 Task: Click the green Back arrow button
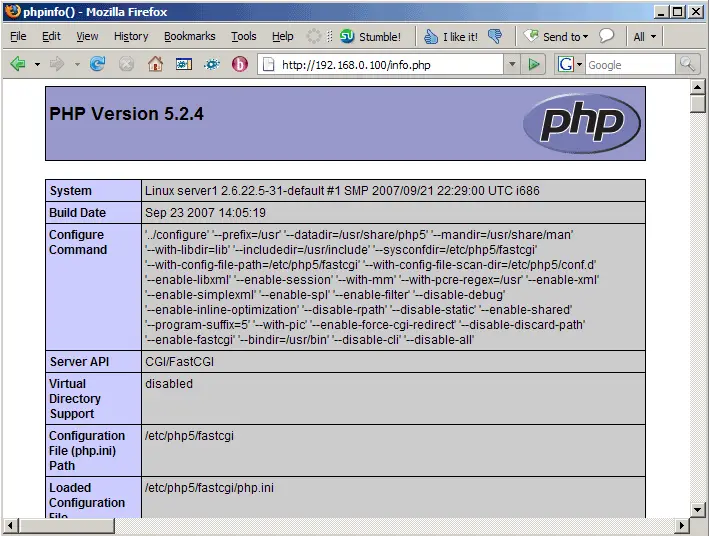tap(18, 64)
